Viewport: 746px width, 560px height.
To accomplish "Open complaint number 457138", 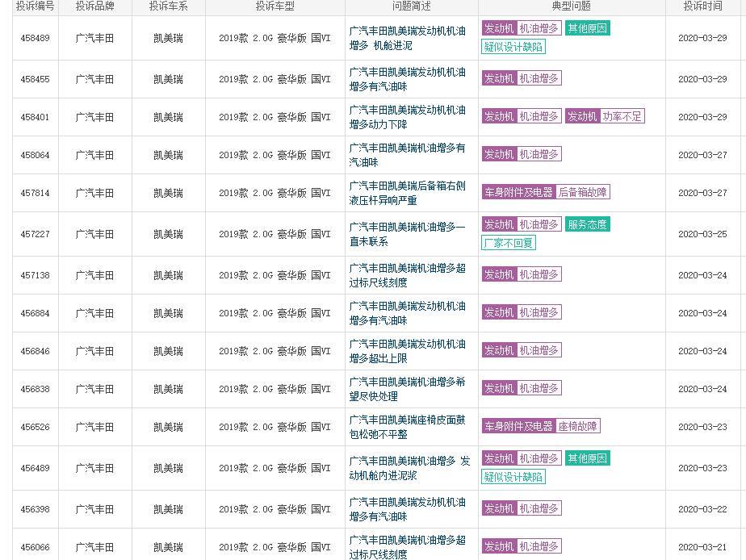I will point(36,276).
